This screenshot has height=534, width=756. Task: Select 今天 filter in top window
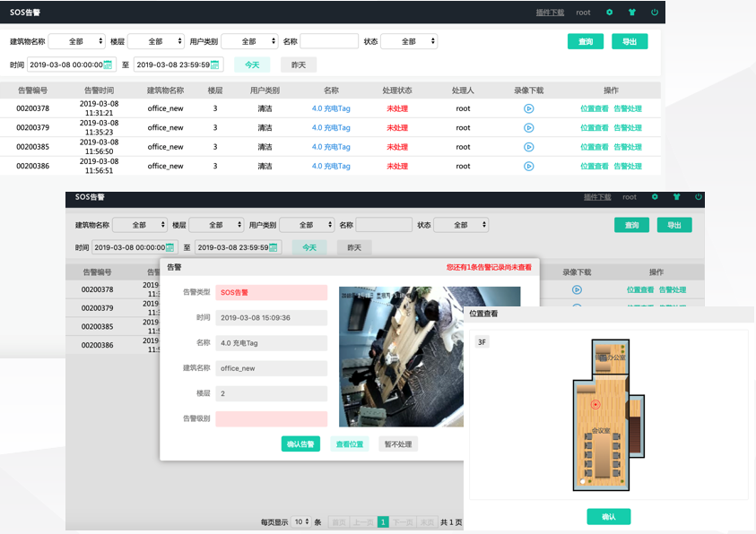tap(252, 65)
